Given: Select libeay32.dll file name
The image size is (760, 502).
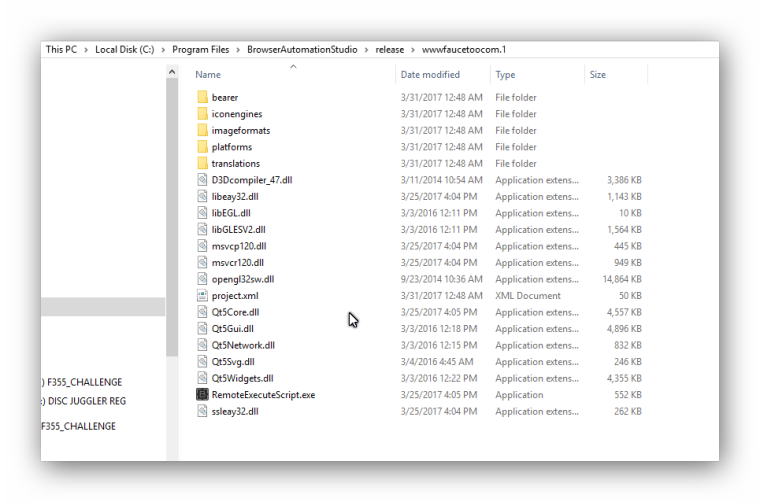Looking at the screenshot, I should [x=235, y=196].
